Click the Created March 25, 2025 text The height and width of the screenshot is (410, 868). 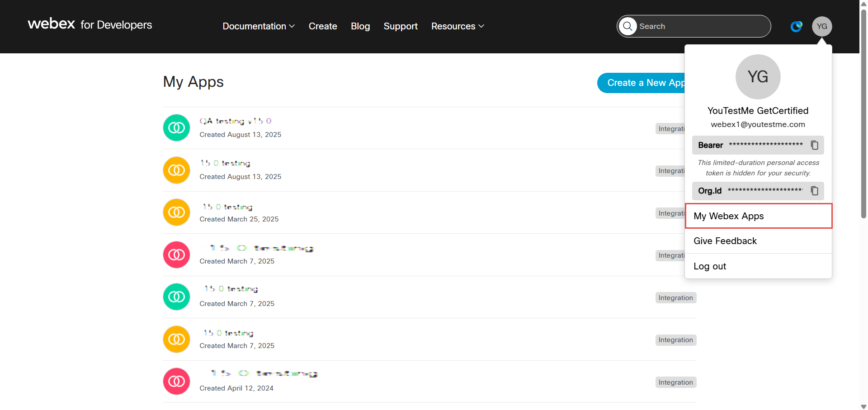coord(239,219)
